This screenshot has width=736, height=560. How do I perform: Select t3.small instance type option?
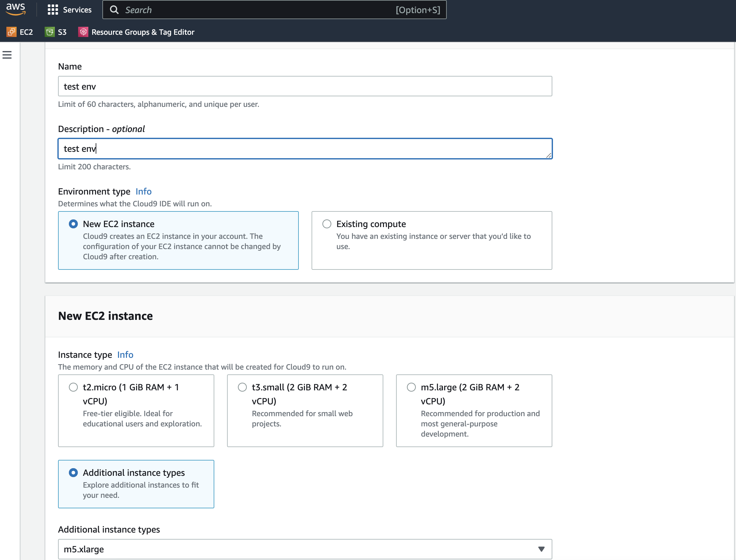click(242, 387)
